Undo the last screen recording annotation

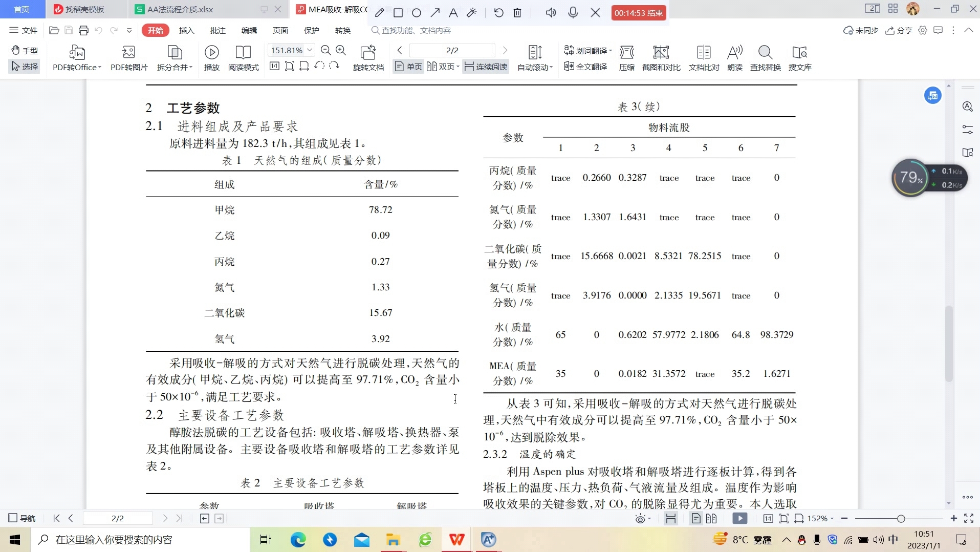coord(498,13)
